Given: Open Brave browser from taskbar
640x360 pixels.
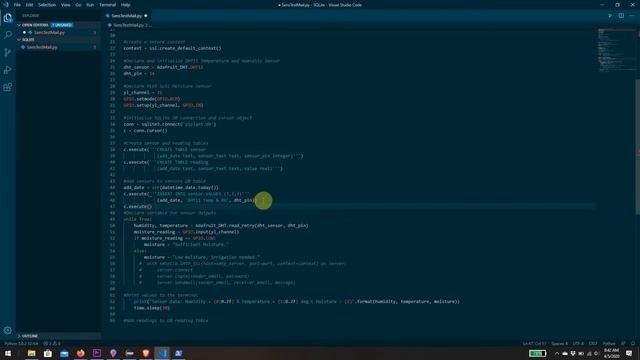Looking at the screenshot, I should [146, 353].
